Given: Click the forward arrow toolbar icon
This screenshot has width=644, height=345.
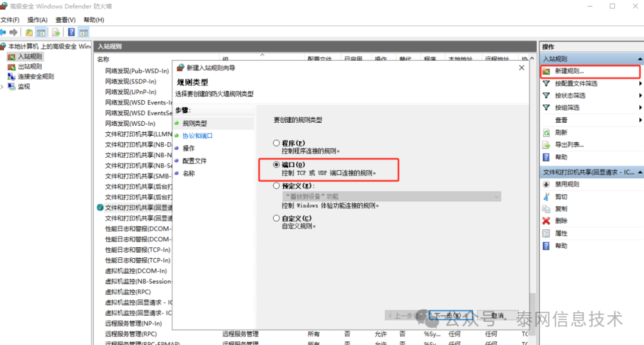Looking at the screenshot, I should (x=14, y=32).
